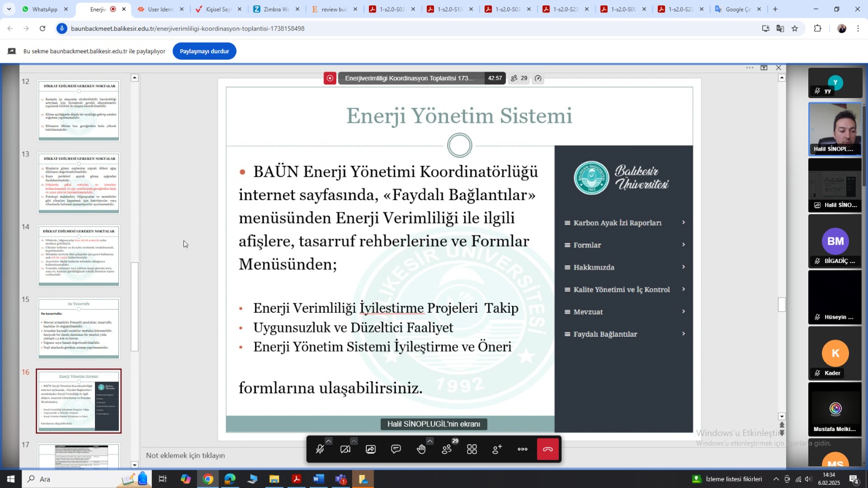Click the red recording indicator icon
The image size is (868, 488).
(x=330, y=78)
